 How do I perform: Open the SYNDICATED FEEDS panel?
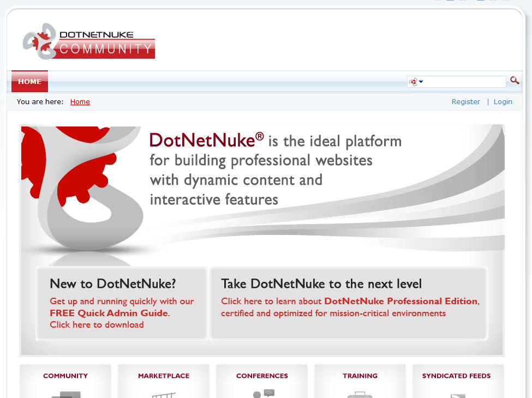458,381
